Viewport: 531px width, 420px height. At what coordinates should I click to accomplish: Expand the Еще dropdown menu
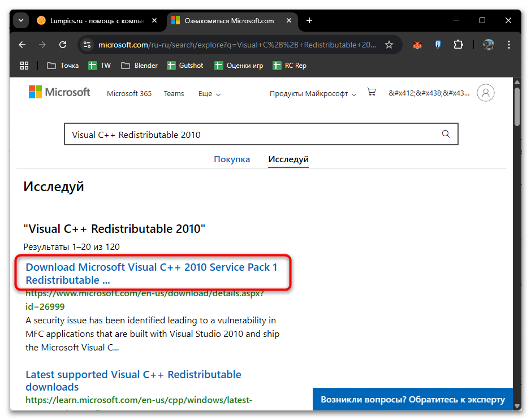pyautogui.click(x=209, y=94)
